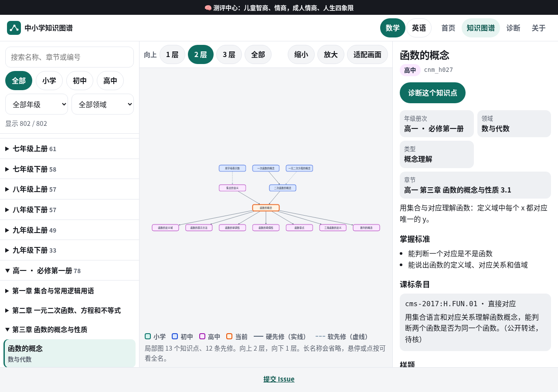The height and width of the screenshot is (392, 558).
Task: Select the 二次函数的概念 graph node
Action: (282, 188)
